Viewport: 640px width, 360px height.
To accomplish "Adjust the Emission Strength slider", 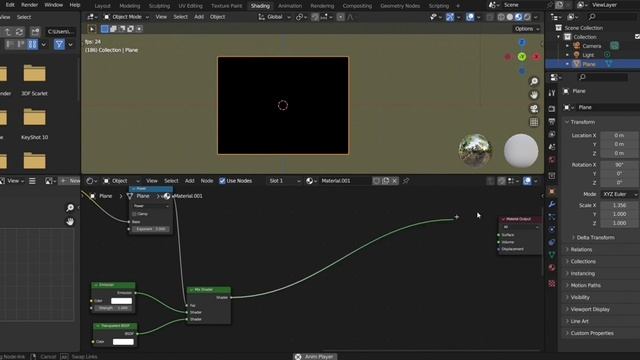I will pos(113,308).
